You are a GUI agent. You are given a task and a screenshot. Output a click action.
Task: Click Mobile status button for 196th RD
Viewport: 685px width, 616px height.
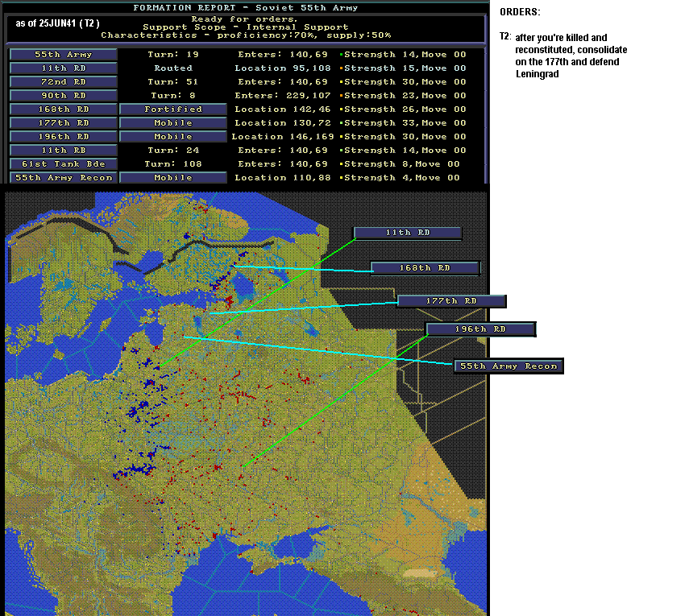coord(173,137)
